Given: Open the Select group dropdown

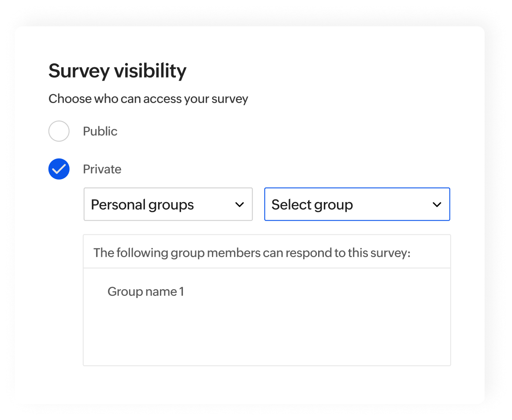Looking at the screenshot, I should click(x=357, y=204).
